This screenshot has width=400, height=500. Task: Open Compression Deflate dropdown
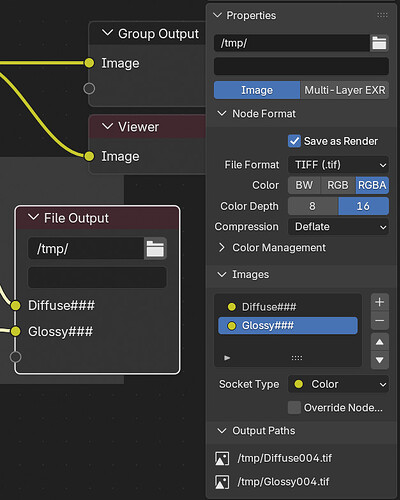click(338, 227)
